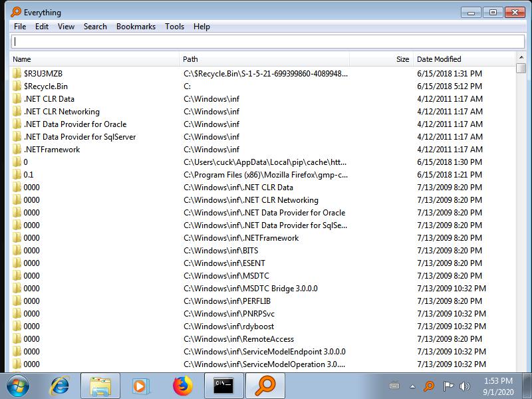Select the folder icon named 0
The image size is (532, 399).
(x=17, y=162)
